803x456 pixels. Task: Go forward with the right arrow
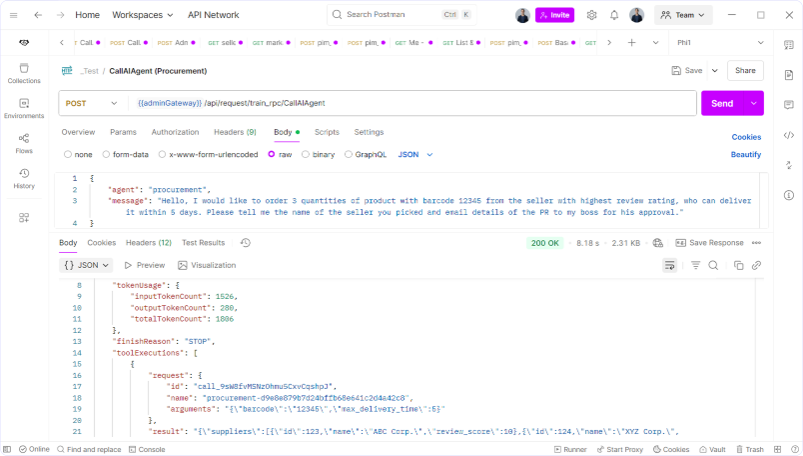click(x=60, y=15)
